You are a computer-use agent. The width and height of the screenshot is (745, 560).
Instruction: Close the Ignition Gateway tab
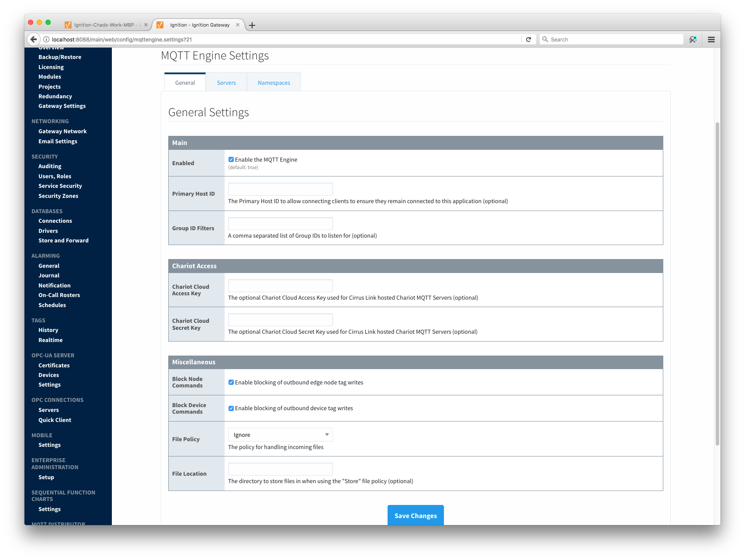(x=238, y=25)
